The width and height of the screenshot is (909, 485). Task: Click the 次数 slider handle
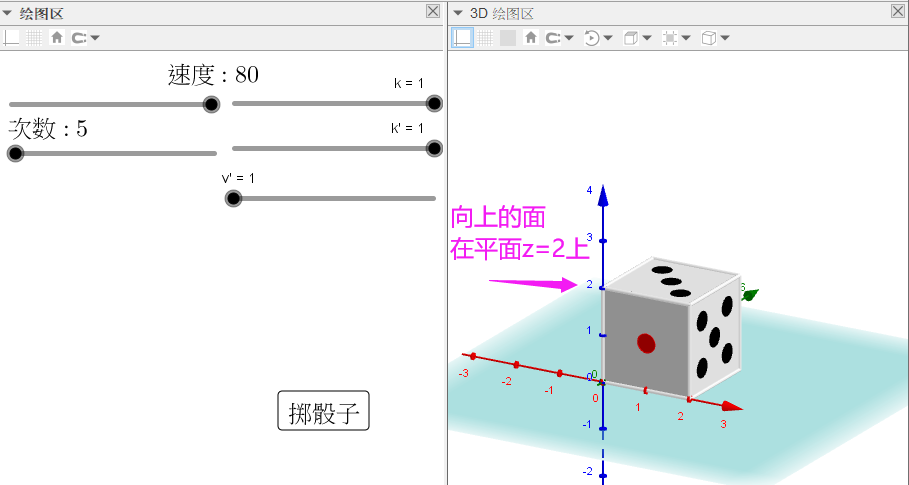coord(15,154)
